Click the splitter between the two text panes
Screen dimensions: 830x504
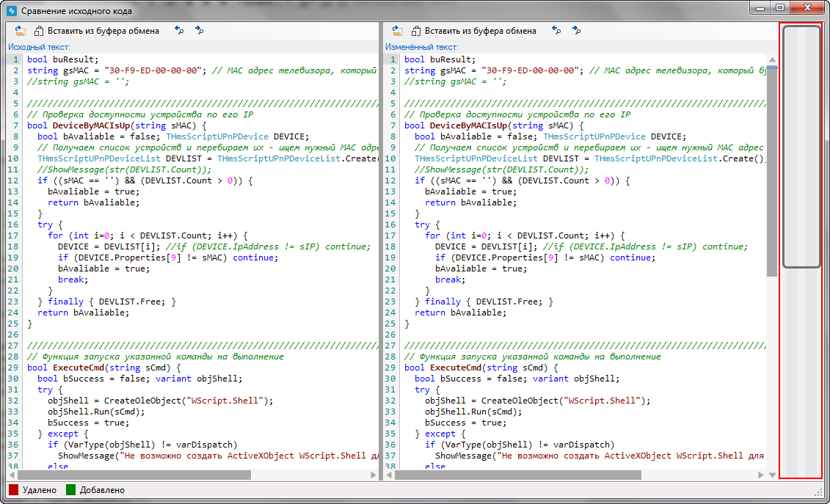click(x=381, y=257)
